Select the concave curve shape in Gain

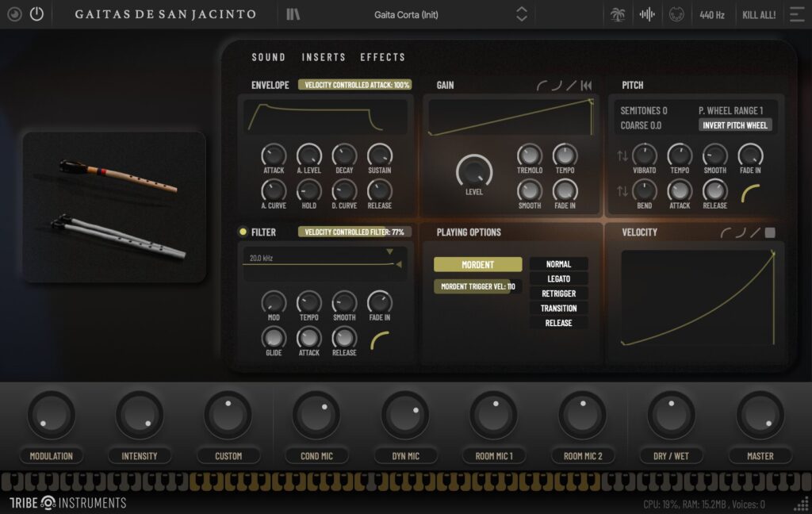557,86
